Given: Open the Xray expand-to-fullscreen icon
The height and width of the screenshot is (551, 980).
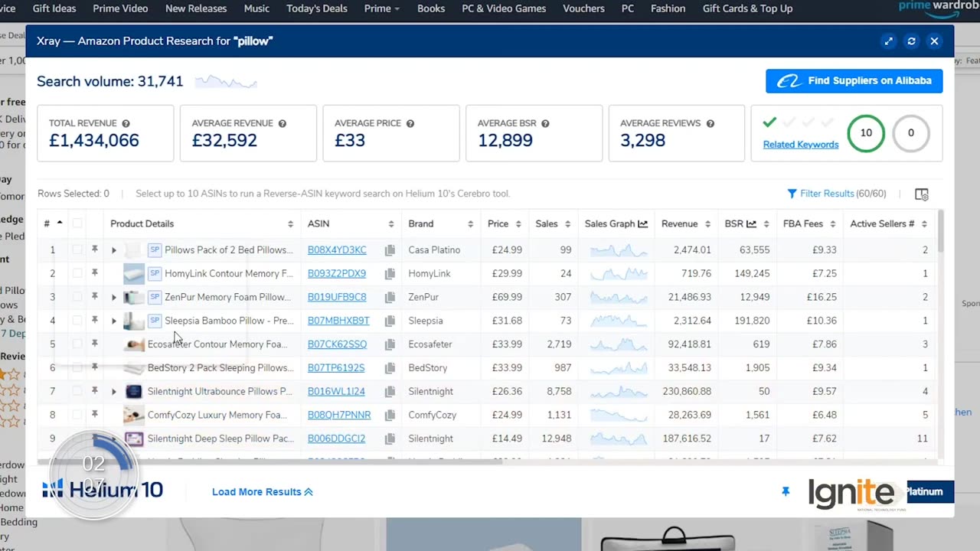Looking at the screenshot, I should click(x=888, y=41).
